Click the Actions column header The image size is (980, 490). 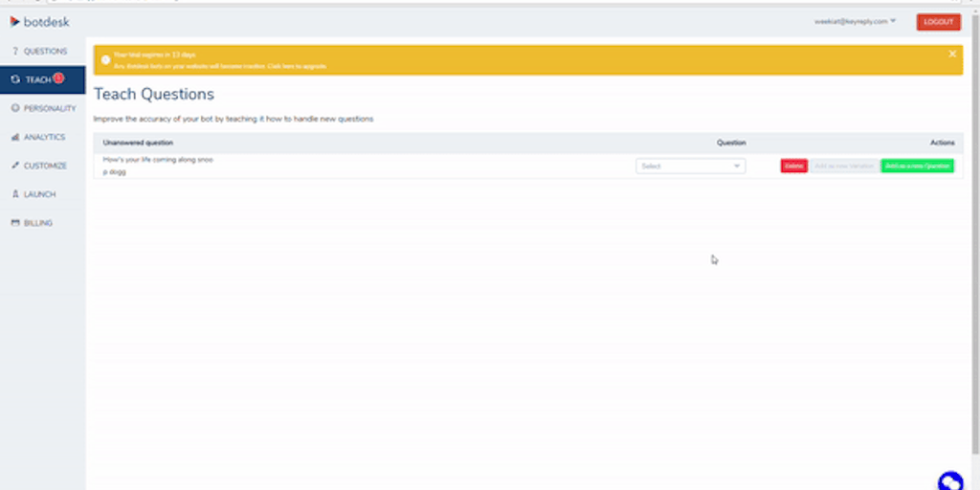click(943, 144)
